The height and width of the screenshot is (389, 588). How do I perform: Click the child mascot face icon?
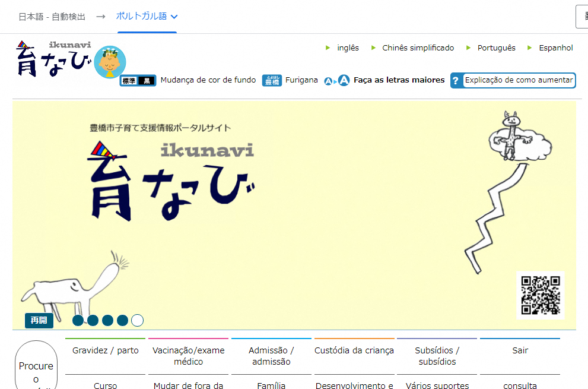[110, 62]
